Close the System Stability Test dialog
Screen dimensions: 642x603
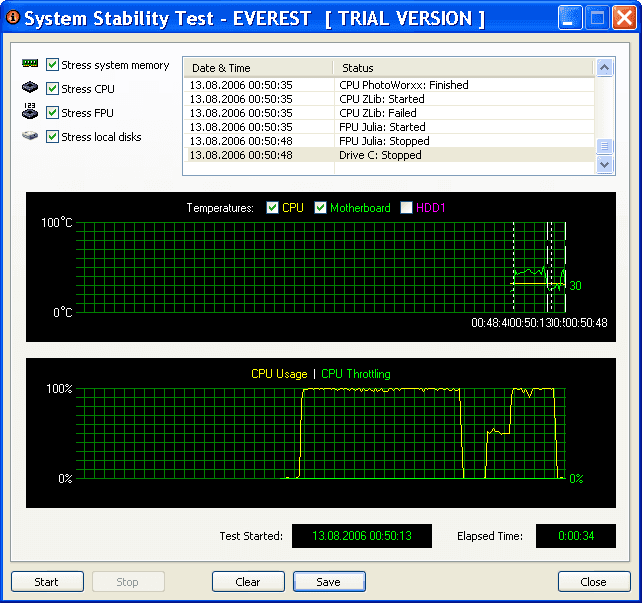tap(594, 581)
